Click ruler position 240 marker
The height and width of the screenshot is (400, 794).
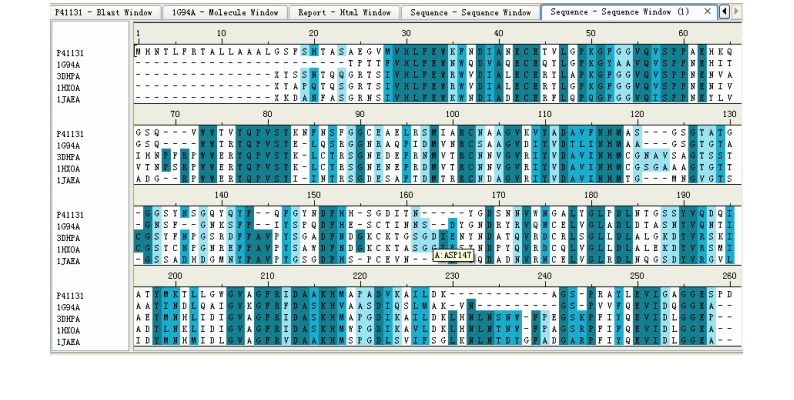tap(545, 276)
